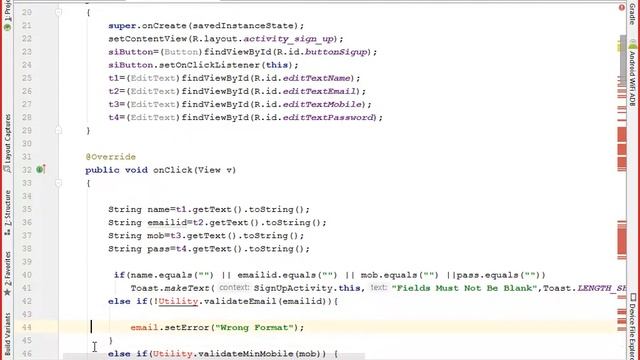Click the context: parameter hint
The height and width of the screenshot is (360, 640).
[x=233, y=288]
